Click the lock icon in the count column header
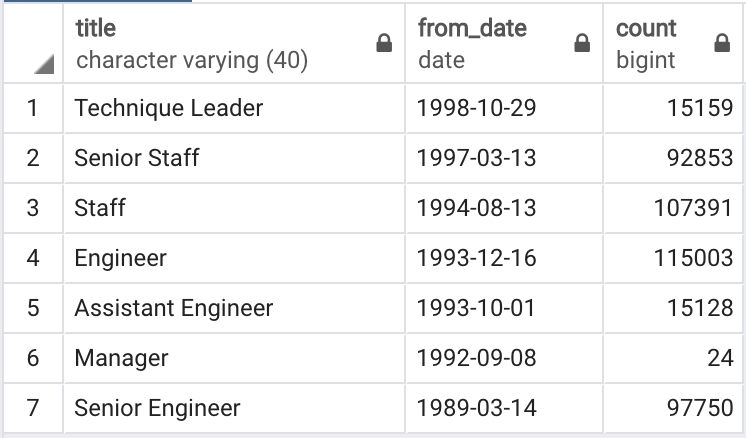Viewport: 746px width, 438px height. tap(722, 44)
